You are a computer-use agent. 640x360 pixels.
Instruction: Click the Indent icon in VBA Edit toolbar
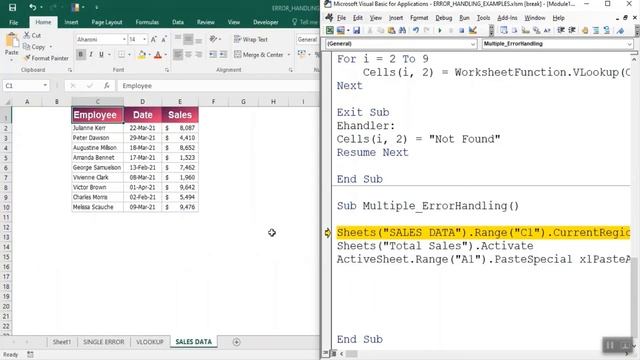point(561,30)
